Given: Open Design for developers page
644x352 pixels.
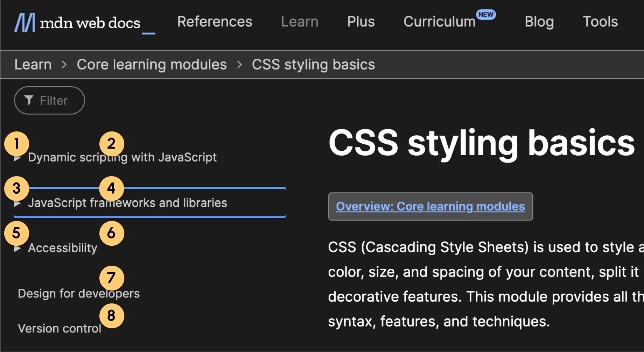Looking at the screenshot, I should 79,293.
